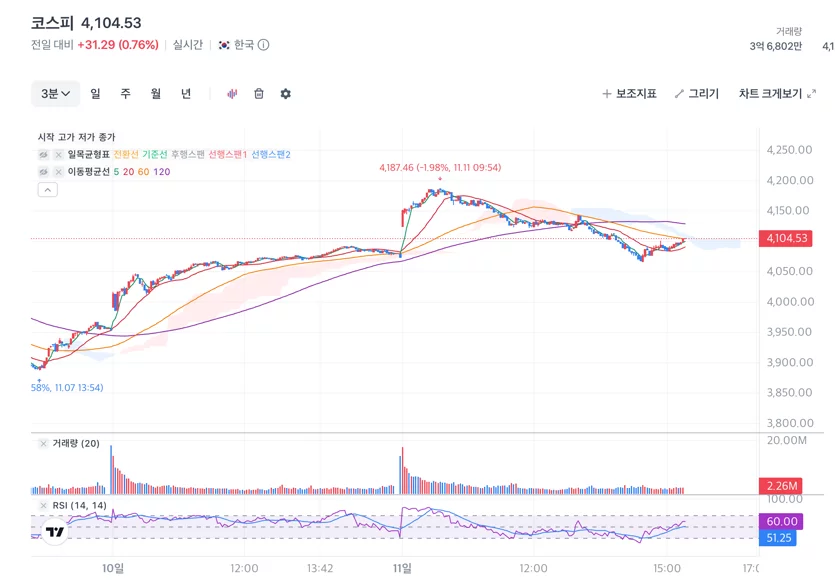Activate the 그리기 drawing tool

[697, 94]
